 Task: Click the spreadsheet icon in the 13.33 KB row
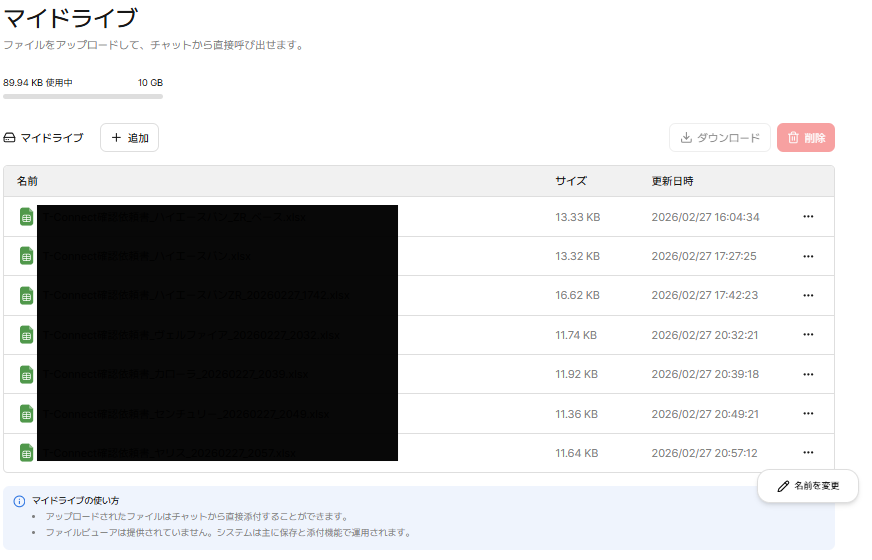(x=26, y=217)
